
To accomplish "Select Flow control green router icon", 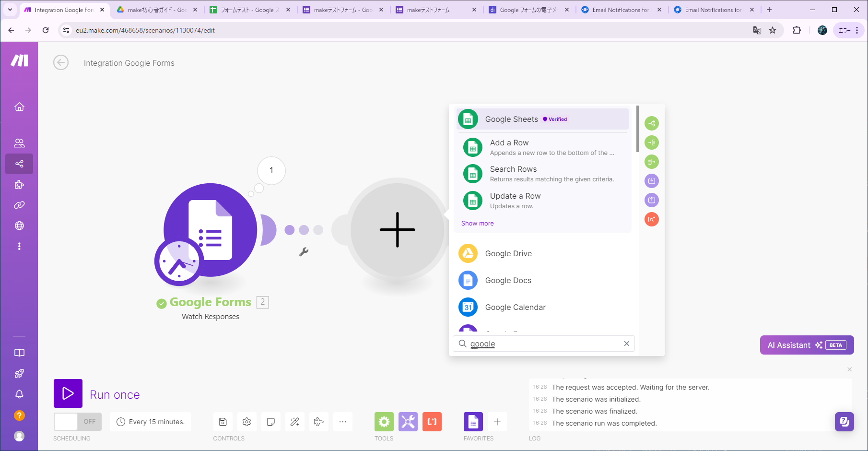I will tap(652, 123).
